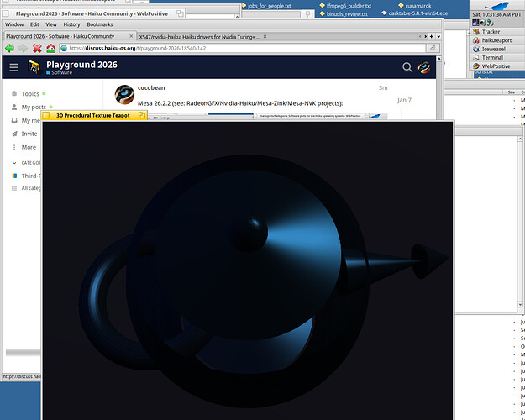
Task: Select ffmpeg6_builder.txt desktop file
Action: [345, 6]
